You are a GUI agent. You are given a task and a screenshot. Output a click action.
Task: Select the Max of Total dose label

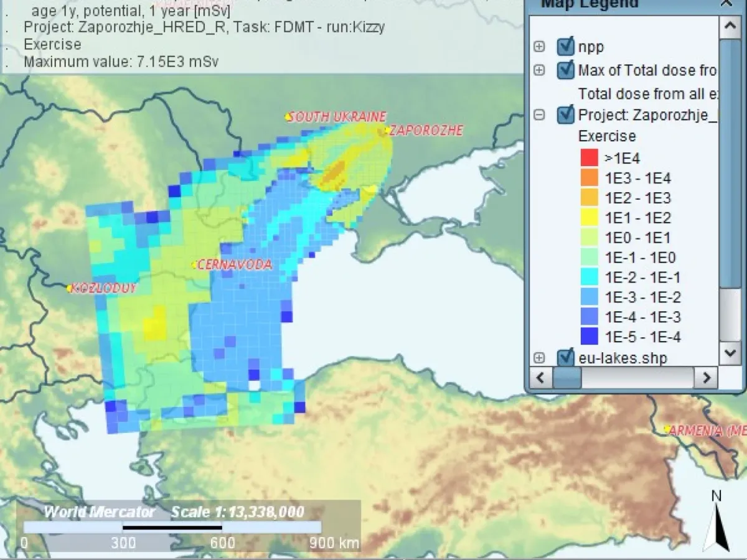[x=647, y=70]
